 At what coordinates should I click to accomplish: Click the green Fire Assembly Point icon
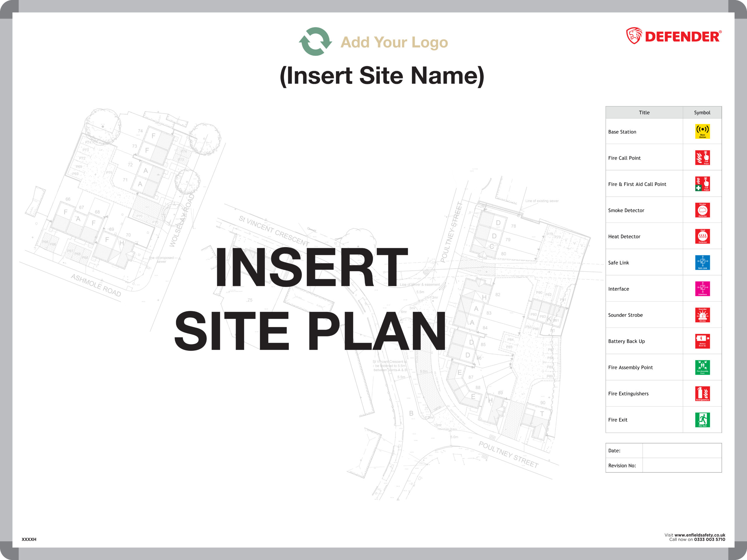702,367
